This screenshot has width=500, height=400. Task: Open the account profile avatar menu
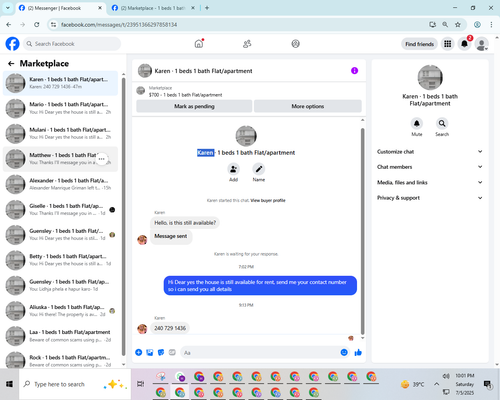(481, 44)
